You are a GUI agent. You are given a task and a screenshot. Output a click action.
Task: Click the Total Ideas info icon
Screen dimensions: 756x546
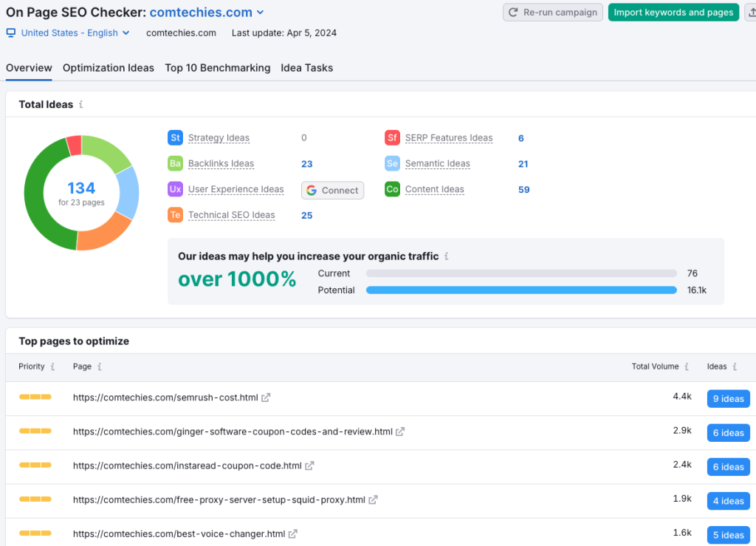(81, 104)
